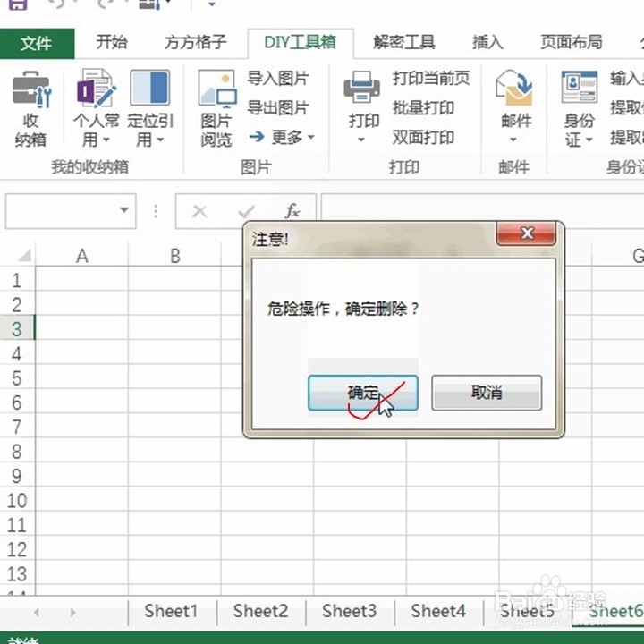Click 打印当前页
Viewport: 644px width, 644px height.
[431, 78]
